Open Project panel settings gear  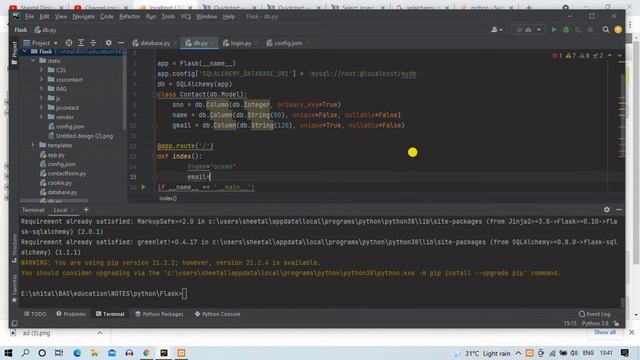(108, 43)
